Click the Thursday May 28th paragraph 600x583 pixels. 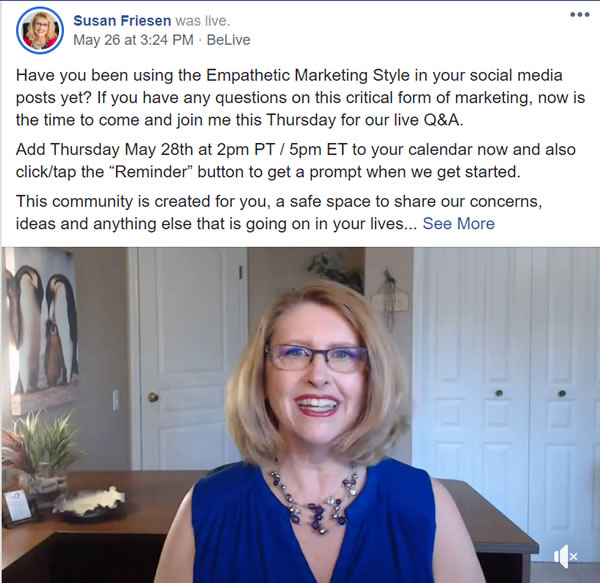point(295,161)
